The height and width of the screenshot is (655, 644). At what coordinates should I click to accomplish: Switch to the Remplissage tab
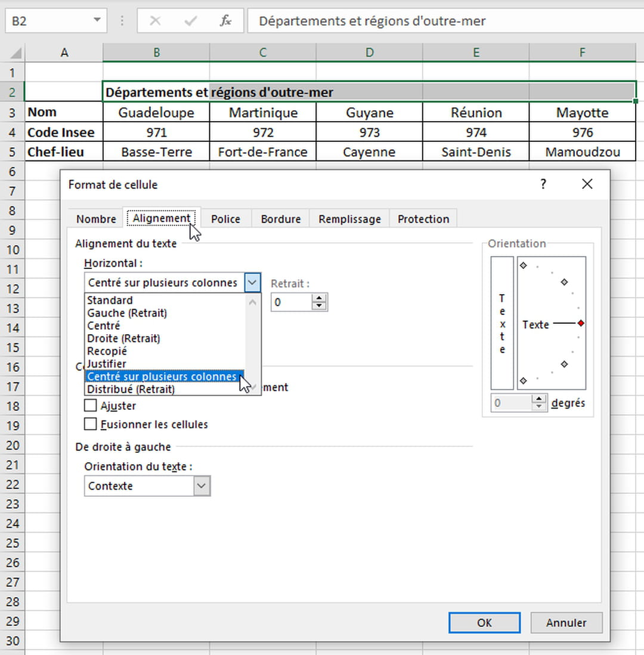click(x=349, y=219)
